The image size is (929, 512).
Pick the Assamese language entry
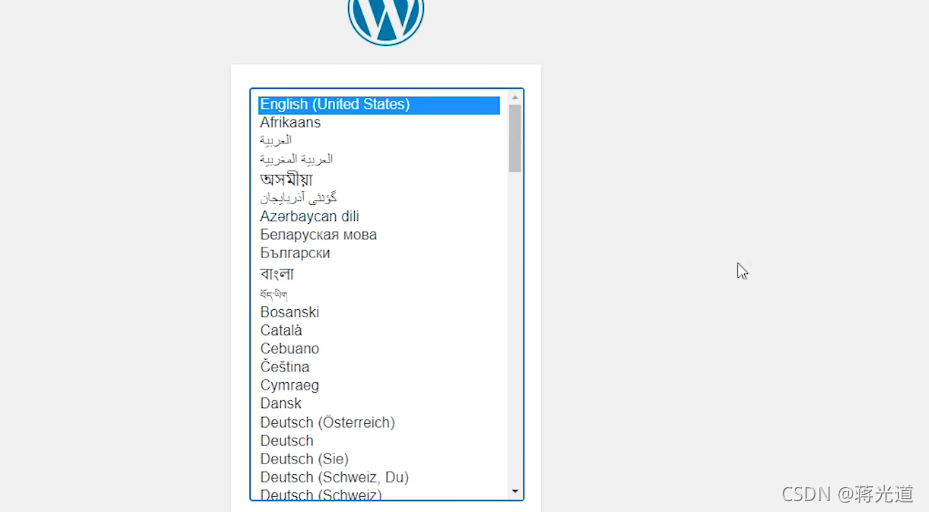click(286, 178)
